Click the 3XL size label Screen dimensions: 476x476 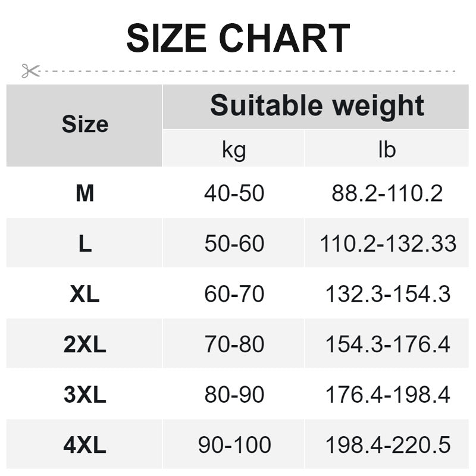pos(84,394)
